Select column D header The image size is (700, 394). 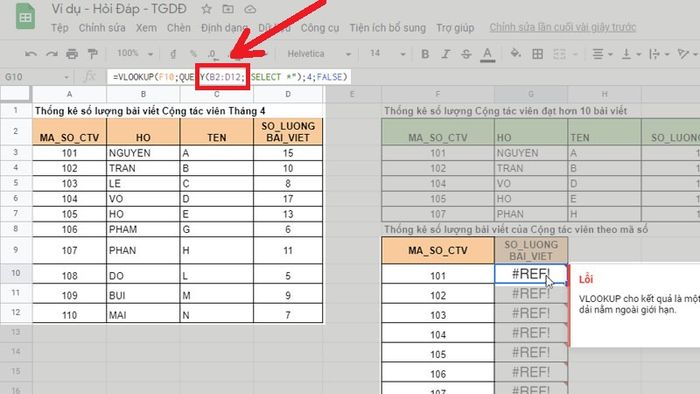coord(288,94)
